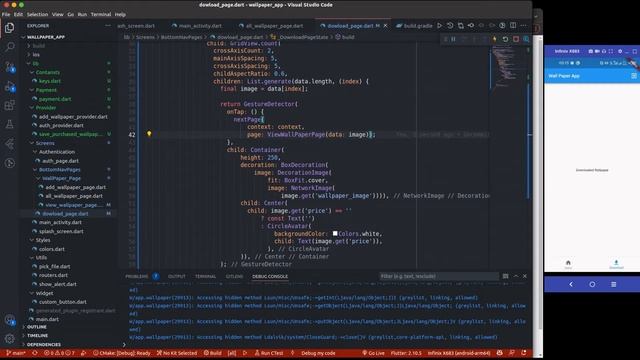The image size is (640, 360).
Task: Open the Extensions view
Action: 9,105
